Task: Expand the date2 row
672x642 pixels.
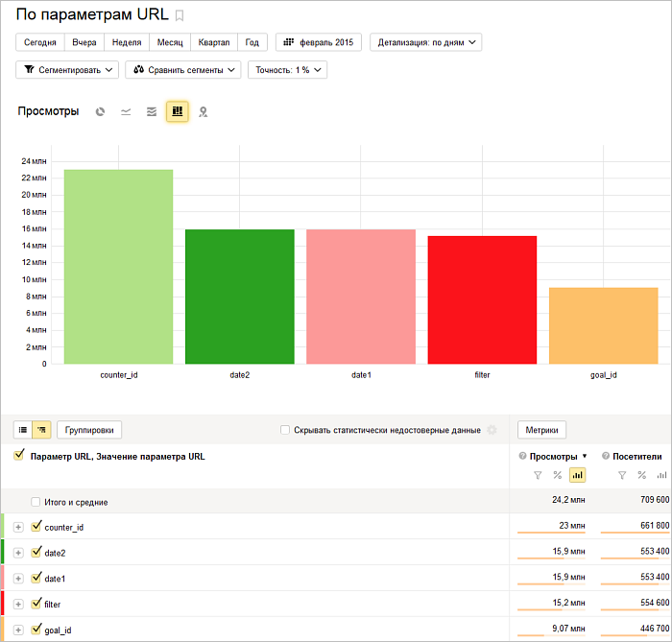Action: click(x=18, y=553)
